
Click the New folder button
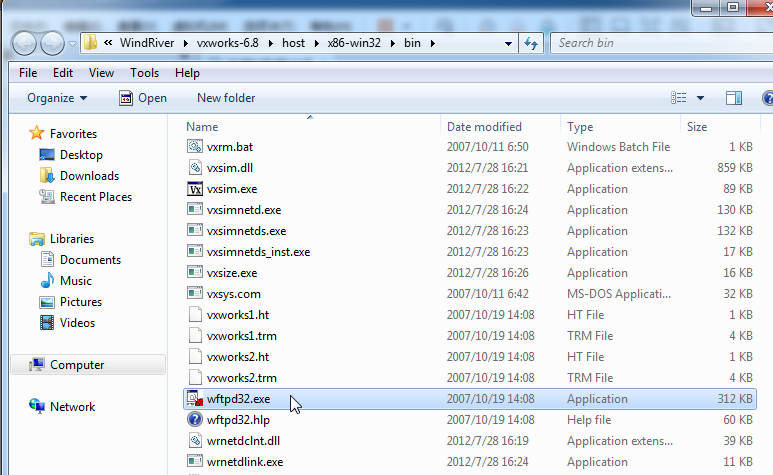pos(226,98)
